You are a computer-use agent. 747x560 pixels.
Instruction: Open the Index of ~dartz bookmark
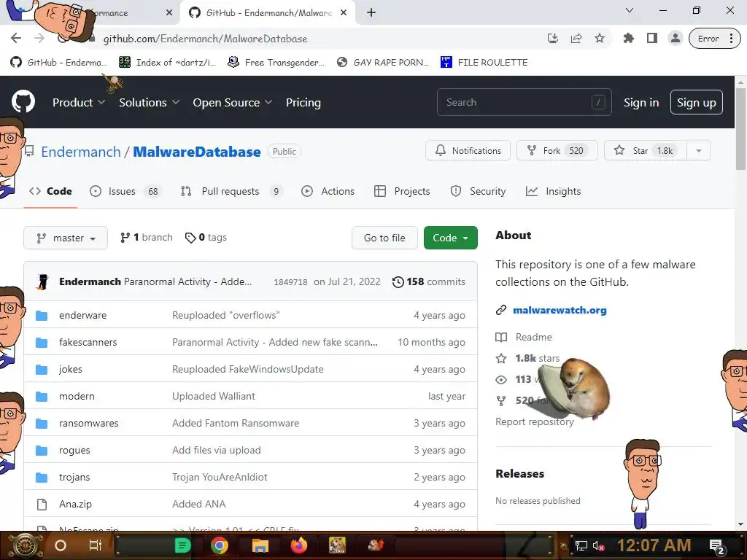click(x=167, y=63)
